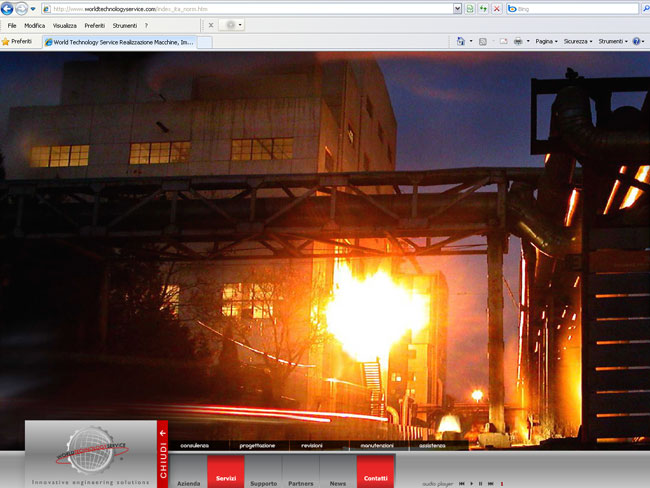Open a new blank tab
Viewport: 650px width, 488px height.
pos(204,42)
